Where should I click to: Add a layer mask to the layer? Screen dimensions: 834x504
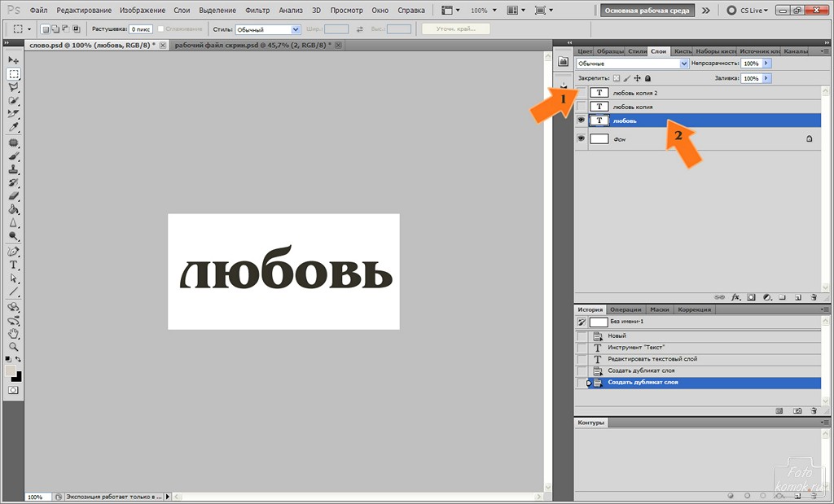point(751,298)
